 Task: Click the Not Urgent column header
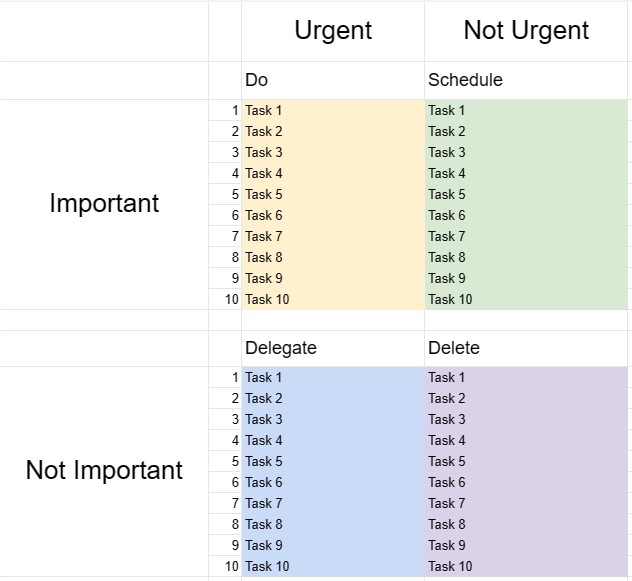(526, 30)
